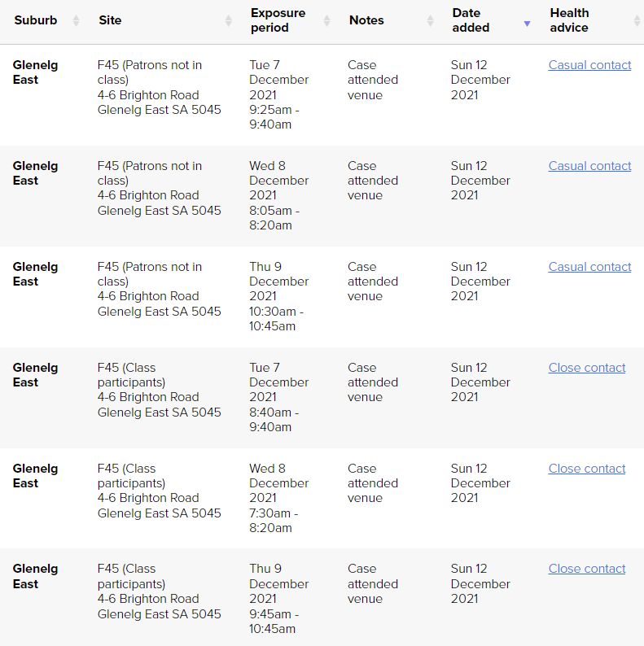The width and height of the screenshot is (644, 646).
Task: Sort table by the Health advice header
Action: pyautogui.click(x=569, y=20)
